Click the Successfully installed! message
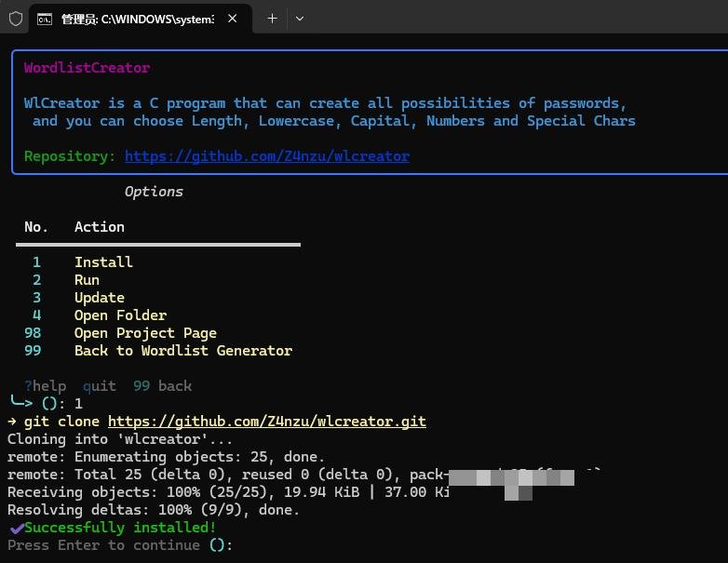The image size is (728, 563). click(120, 528)
